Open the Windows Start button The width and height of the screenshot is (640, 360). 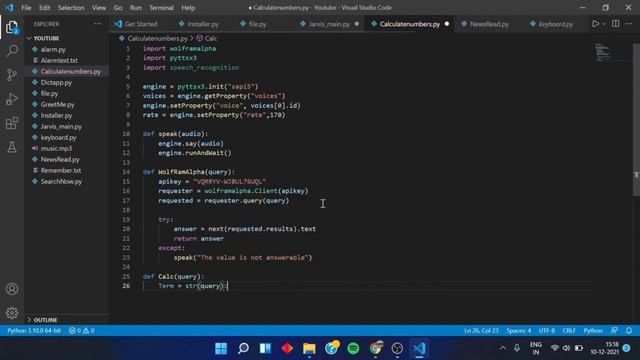(221, 348)
